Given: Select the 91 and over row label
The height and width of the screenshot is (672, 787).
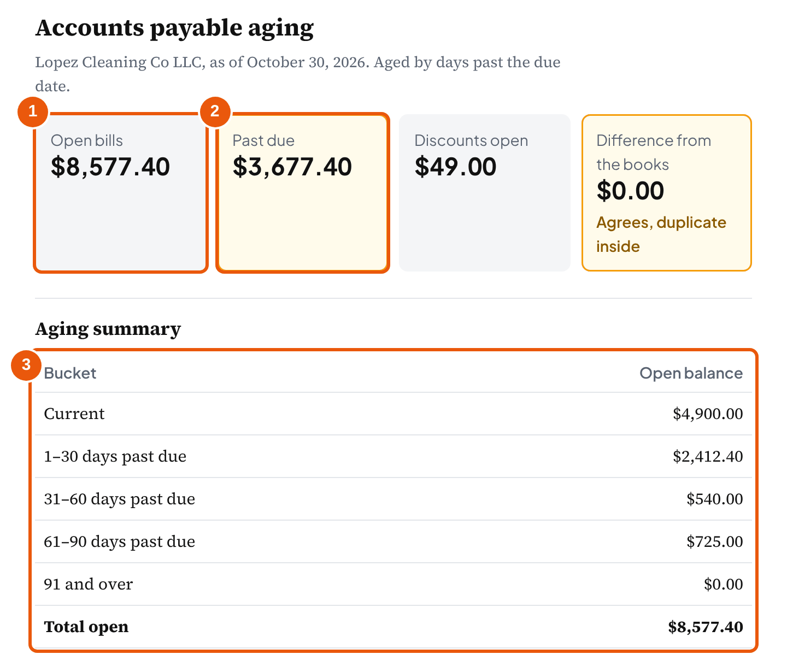Looking at the screenshot, I should (x=89, y=584).
